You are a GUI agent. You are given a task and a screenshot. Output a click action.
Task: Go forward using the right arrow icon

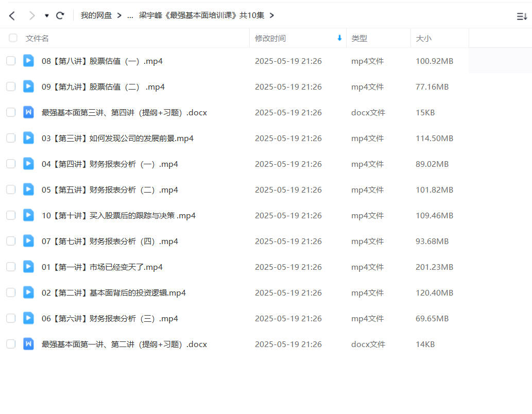click(32, 15)
